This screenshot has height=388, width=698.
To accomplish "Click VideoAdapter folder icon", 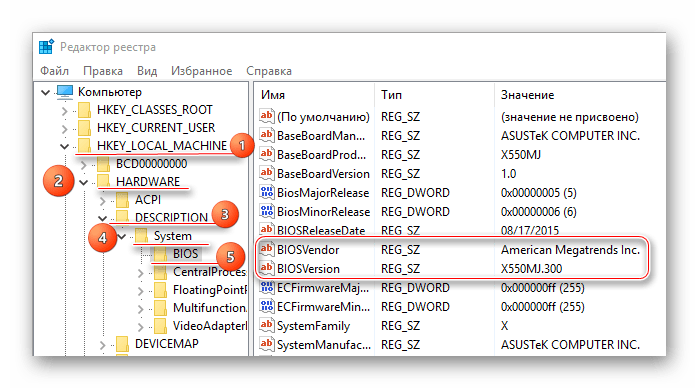I will click(161, 326).
